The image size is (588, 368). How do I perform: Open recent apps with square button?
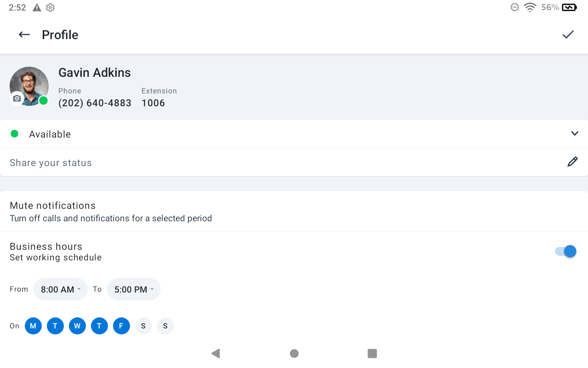click(372, 353)
